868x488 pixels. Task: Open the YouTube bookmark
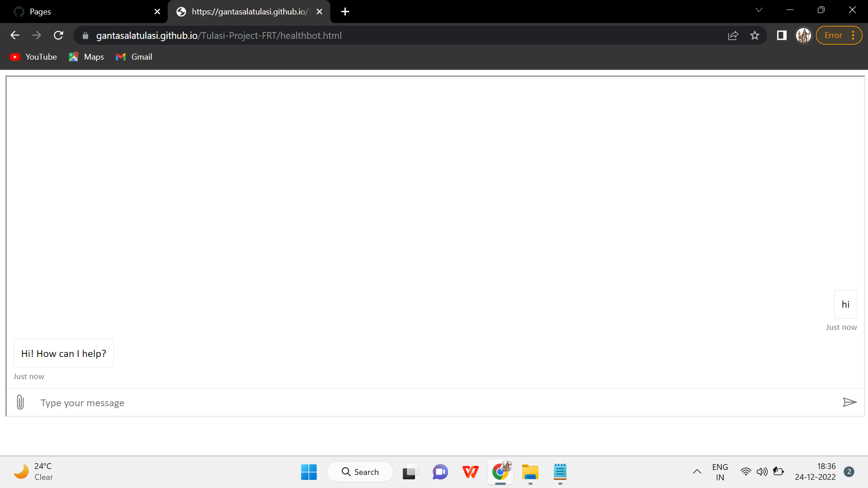[x=33, y=57]
